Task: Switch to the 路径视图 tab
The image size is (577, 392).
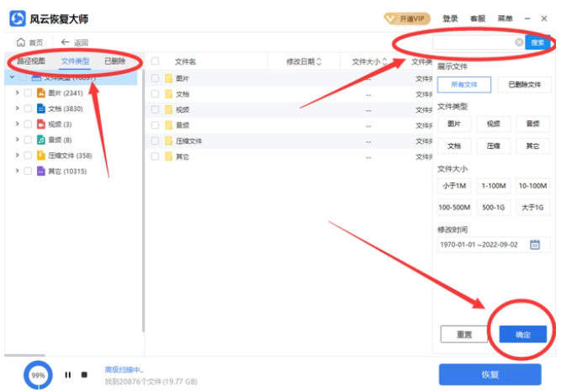Action: click(32, 61)
